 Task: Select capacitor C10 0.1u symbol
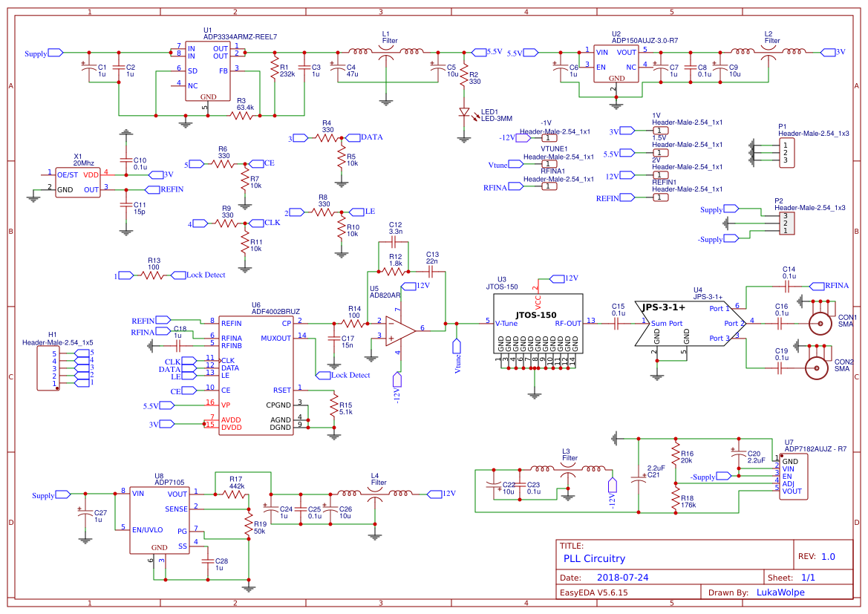point(126,160)
